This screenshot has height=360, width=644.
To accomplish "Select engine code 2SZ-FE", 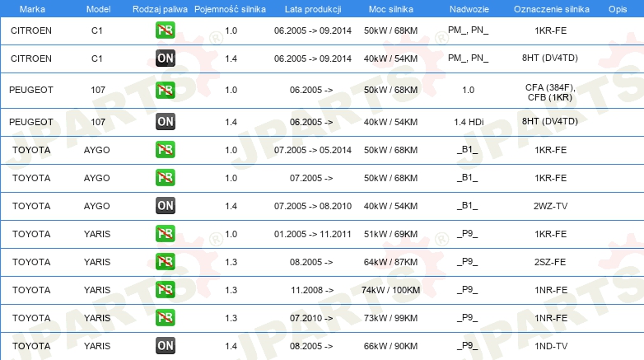I will point(550,262).
